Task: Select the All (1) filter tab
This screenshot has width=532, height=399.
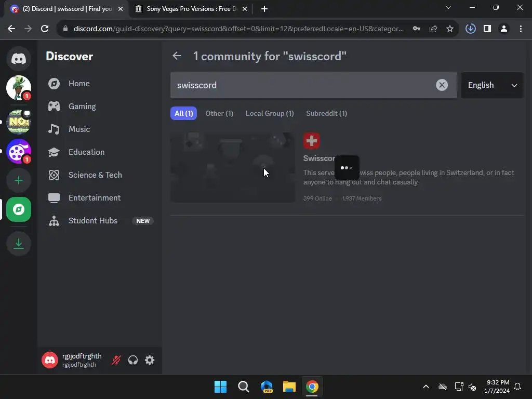Action: click(183, 113)
